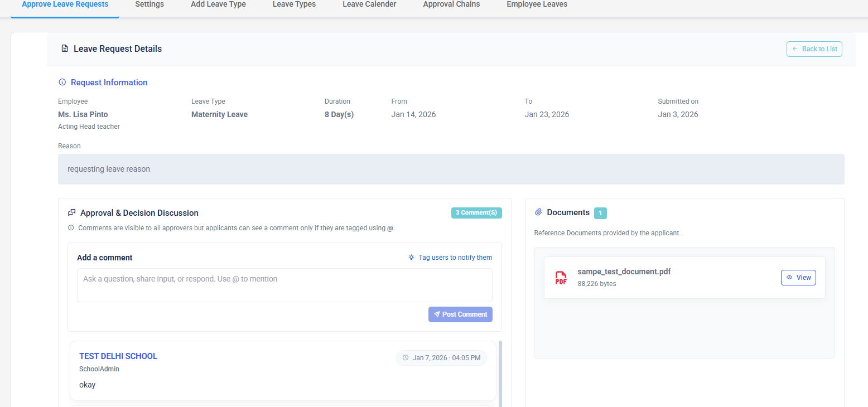Click the Back to List button

pos(814,49)
